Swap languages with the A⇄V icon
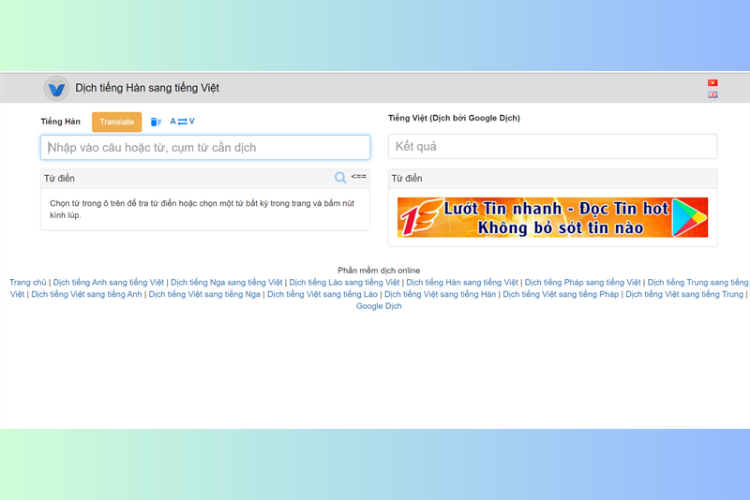This screenshot has height=500, width=750. [x=182, y=122]
